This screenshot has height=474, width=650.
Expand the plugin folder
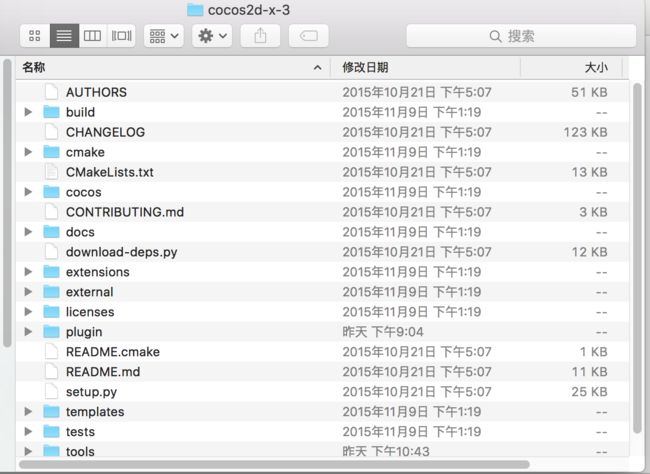click(28, 331)
